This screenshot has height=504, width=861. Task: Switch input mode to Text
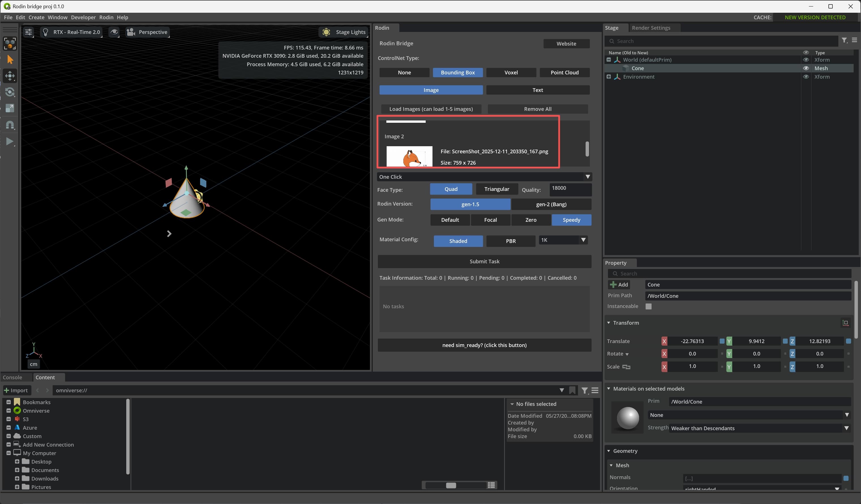click(x=537, y=90)
